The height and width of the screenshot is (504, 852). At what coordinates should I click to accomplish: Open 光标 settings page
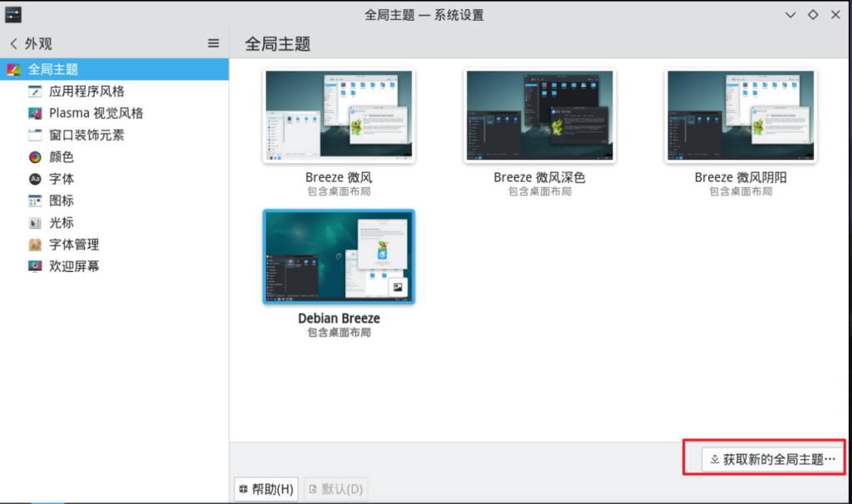(114, 223)
